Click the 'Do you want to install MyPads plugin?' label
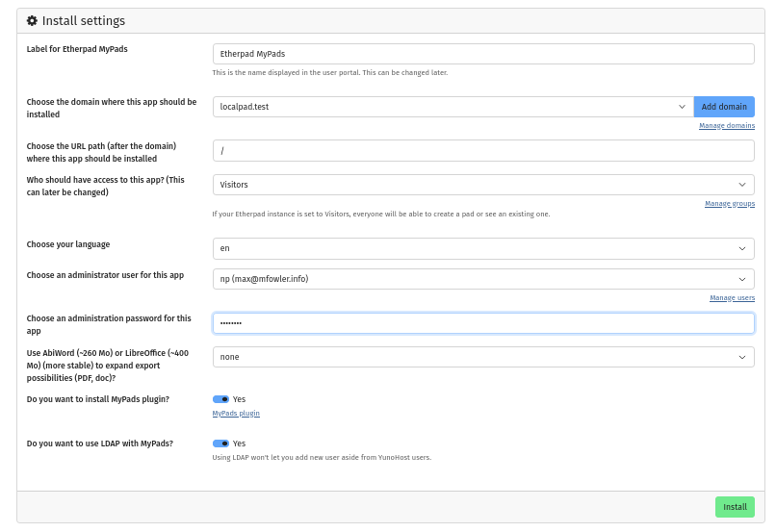776x532 pixels. (98, 399)
